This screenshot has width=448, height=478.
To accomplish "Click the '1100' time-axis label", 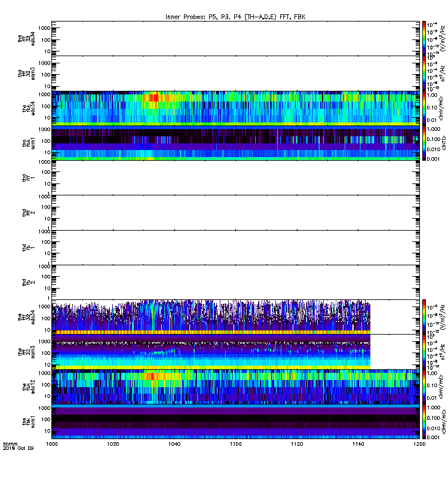I will (235, 444).
